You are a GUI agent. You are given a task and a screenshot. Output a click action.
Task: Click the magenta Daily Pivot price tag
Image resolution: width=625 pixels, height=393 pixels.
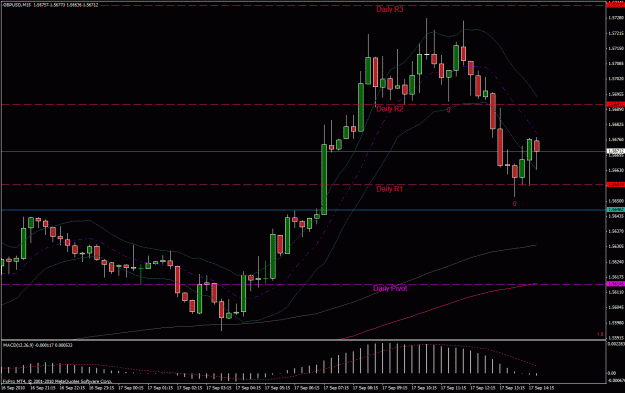tap(615, 284)
